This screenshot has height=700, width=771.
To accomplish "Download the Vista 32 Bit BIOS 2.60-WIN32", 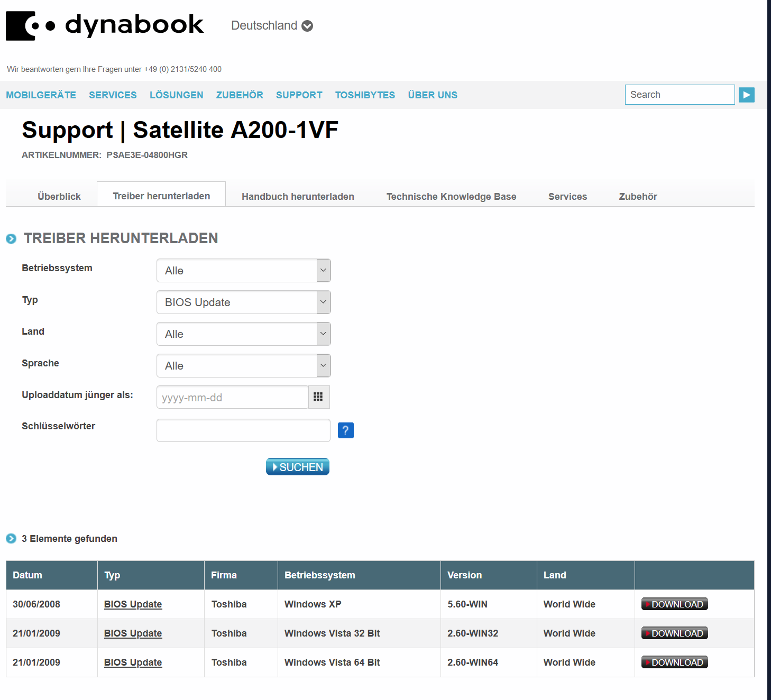I will pyautogui.click(x=674, y=633).
